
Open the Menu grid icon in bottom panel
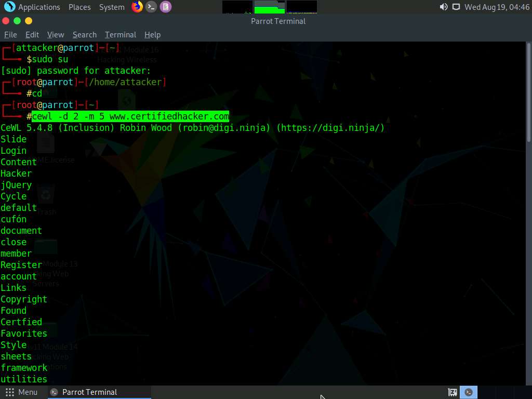click(x=10, y=392)
